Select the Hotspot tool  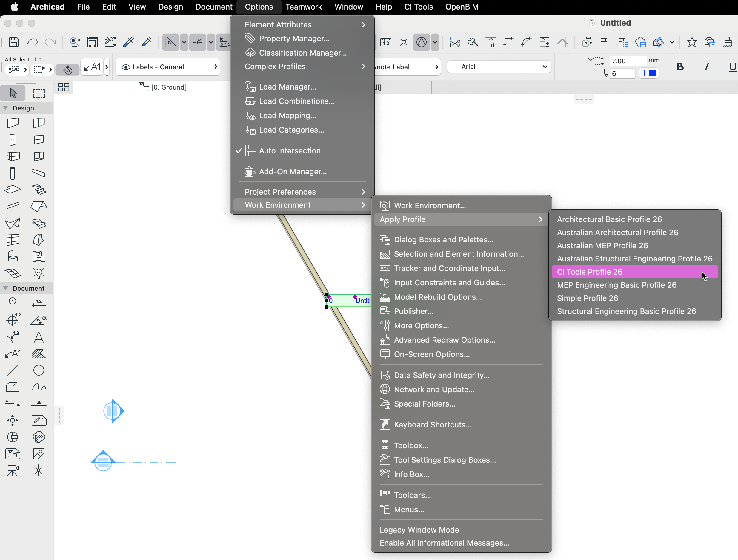click(39, 471)
